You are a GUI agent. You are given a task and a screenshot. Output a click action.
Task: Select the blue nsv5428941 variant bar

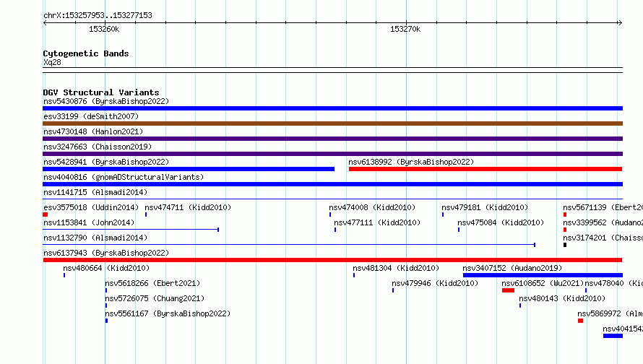pos(189,169)
